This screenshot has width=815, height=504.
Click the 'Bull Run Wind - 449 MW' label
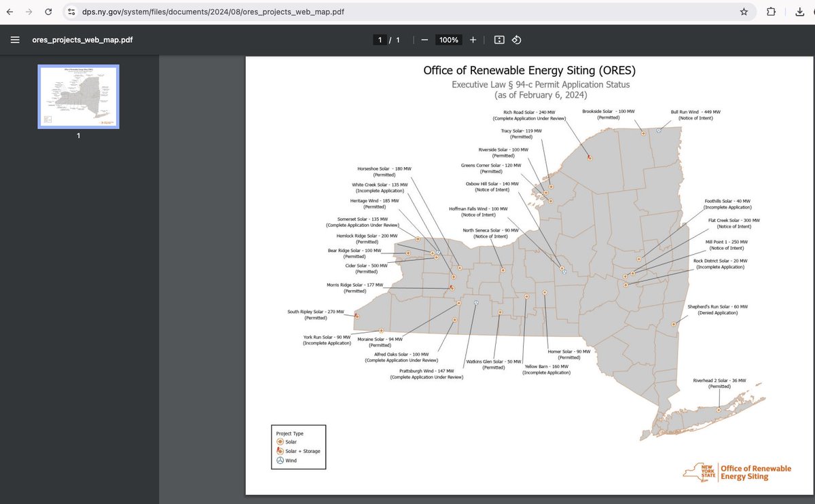695,111
